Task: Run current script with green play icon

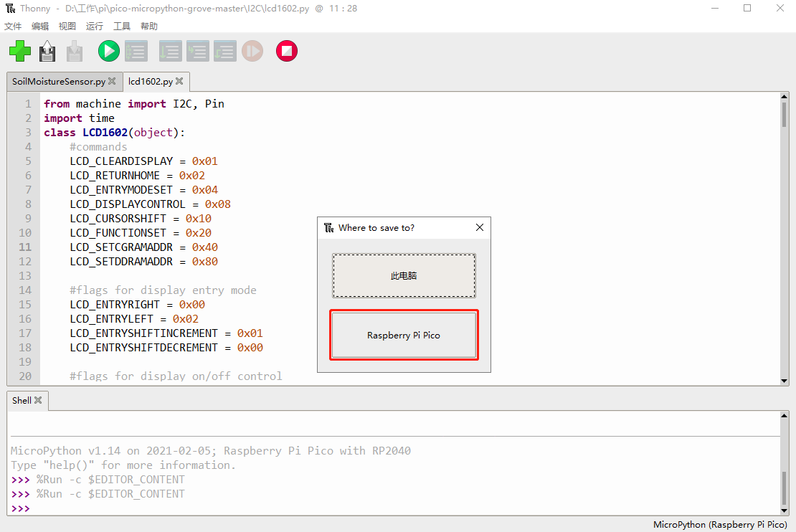Action: pos(108,51)
